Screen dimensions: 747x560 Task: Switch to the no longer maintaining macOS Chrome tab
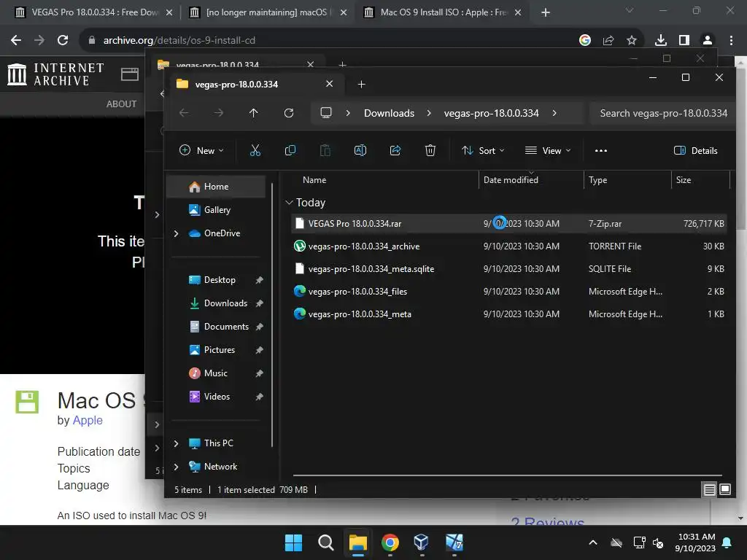[x=267, y=12]
